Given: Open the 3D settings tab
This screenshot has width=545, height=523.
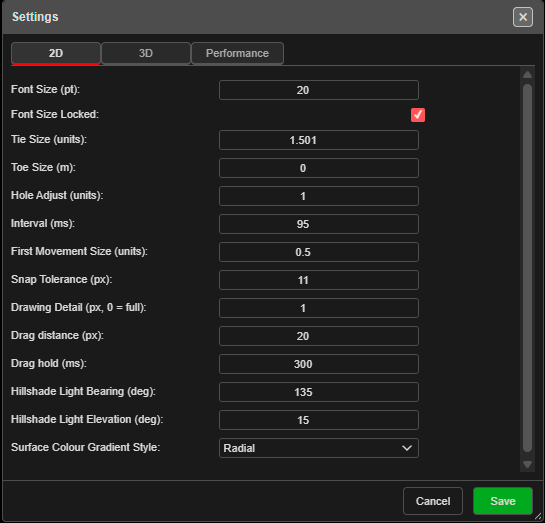Looking at the screenshot, I should click(146, 53).
